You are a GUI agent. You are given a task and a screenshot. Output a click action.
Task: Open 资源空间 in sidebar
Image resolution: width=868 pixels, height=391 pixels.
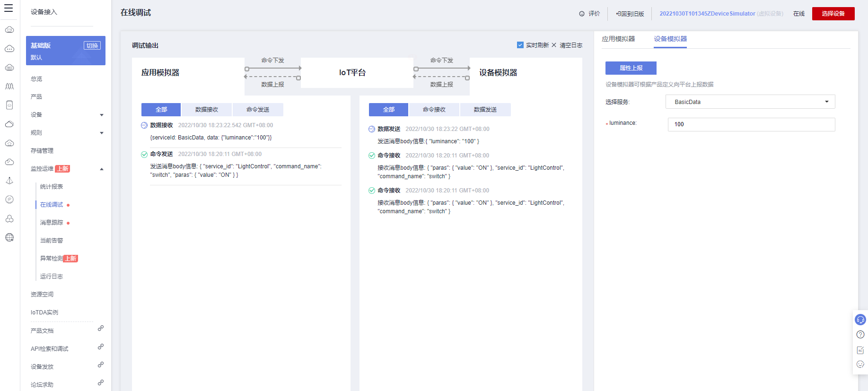(42, 295)
